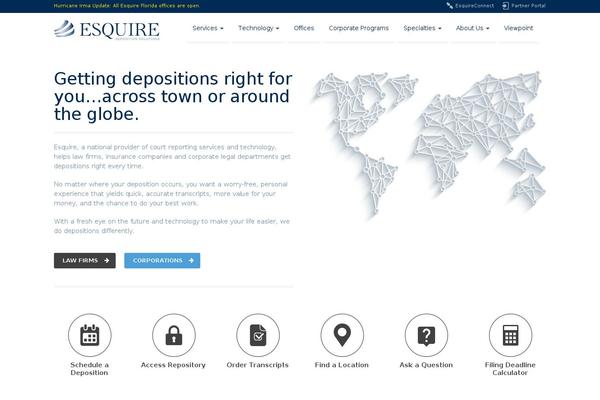Screen dimensions: 600x400
Task: Click the Schedule a Deposition label
Action: coord(90,369)
